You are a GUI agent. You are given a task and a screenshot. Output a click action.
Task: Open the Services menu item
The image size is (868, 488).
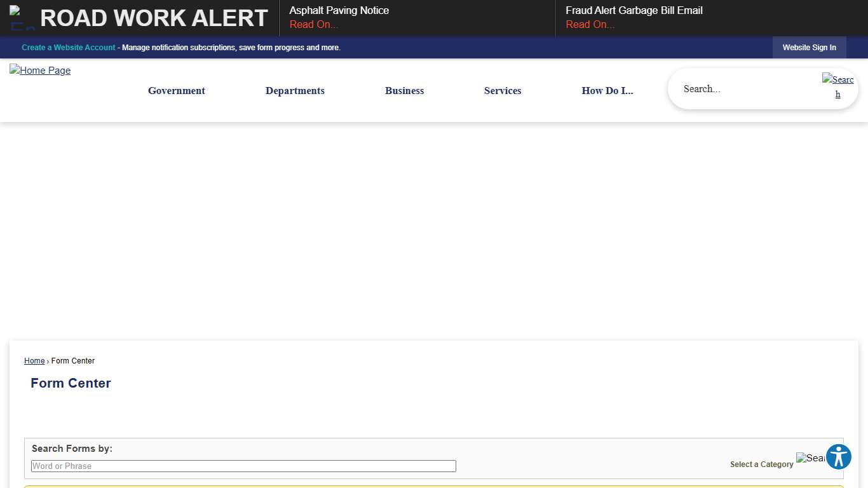point(503,91)
